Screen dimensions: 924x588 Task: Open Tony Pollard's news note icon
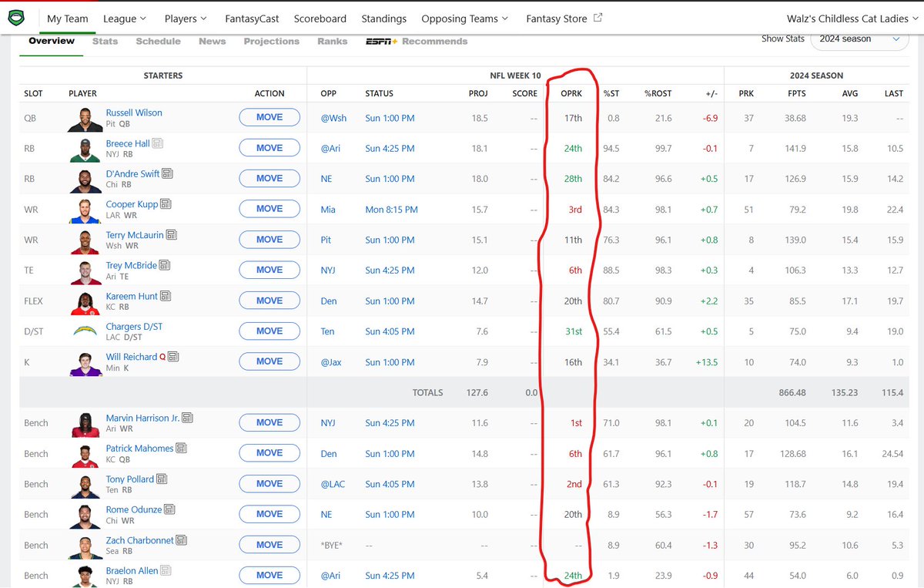[x=162, y=479]
